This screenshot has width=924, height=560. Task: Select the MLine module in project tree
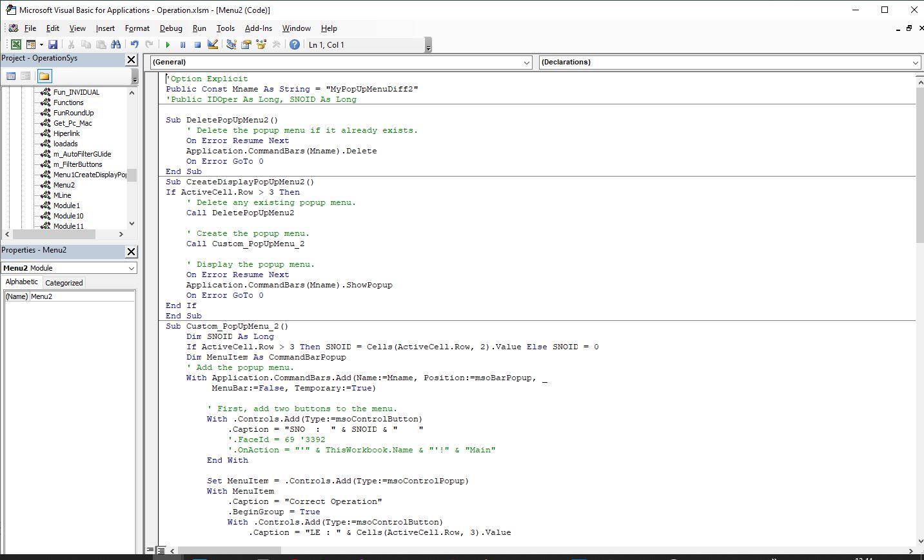63,195
